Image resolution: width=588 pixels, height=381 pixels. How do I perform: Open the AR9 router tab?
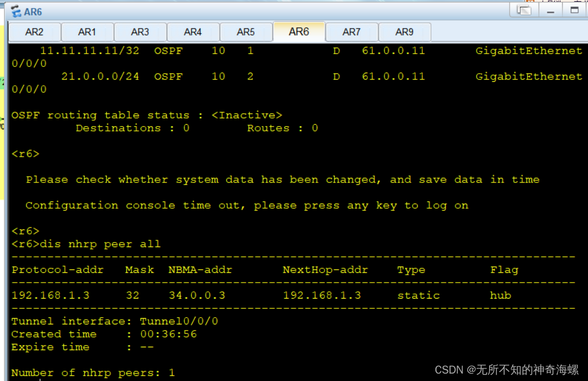(x=405, y=32)
